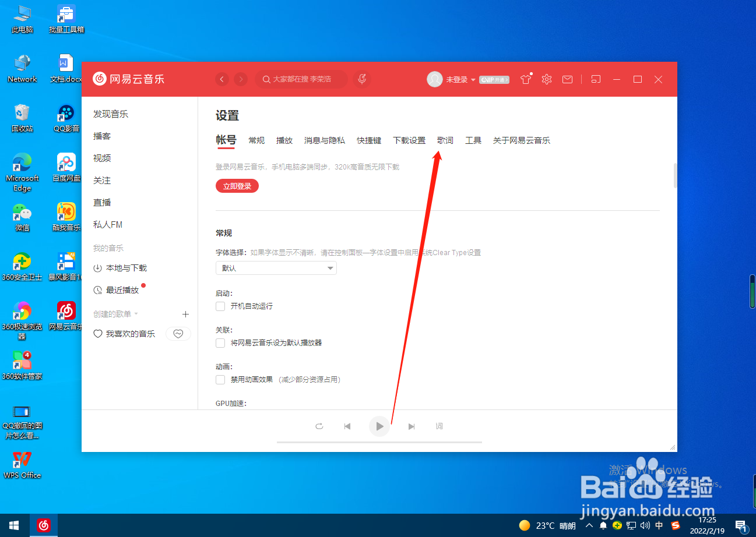Open 百度网盘 desktop icon
This screenshot has height=537, width=756.
(x=66, y=167)
